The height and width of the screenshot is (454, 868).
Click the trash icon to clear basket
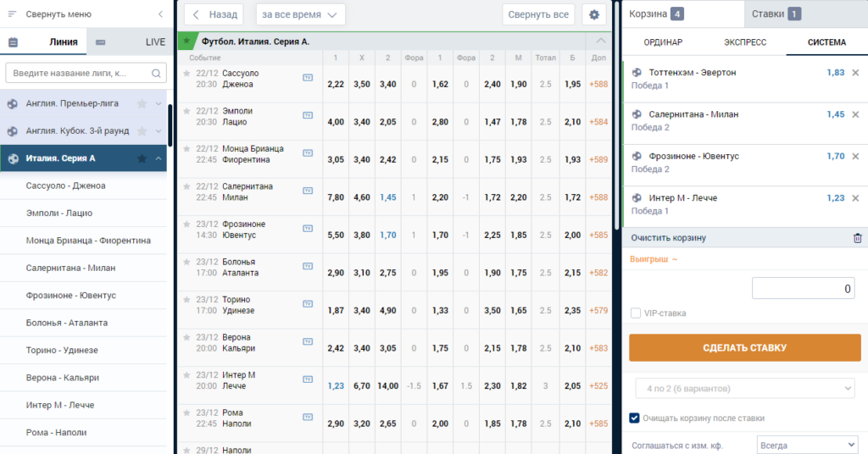pyautogui.click(x=858, y=238)
